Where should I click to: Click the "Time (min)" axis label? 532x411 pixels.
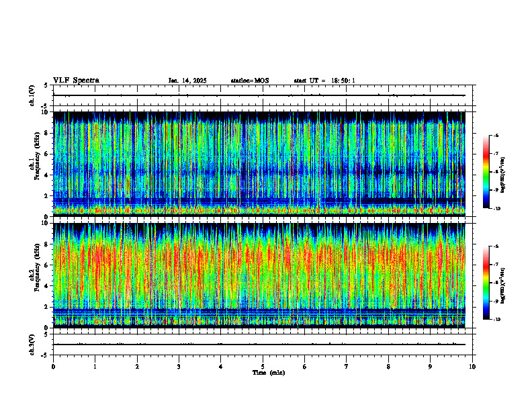[x=269, y=373]
